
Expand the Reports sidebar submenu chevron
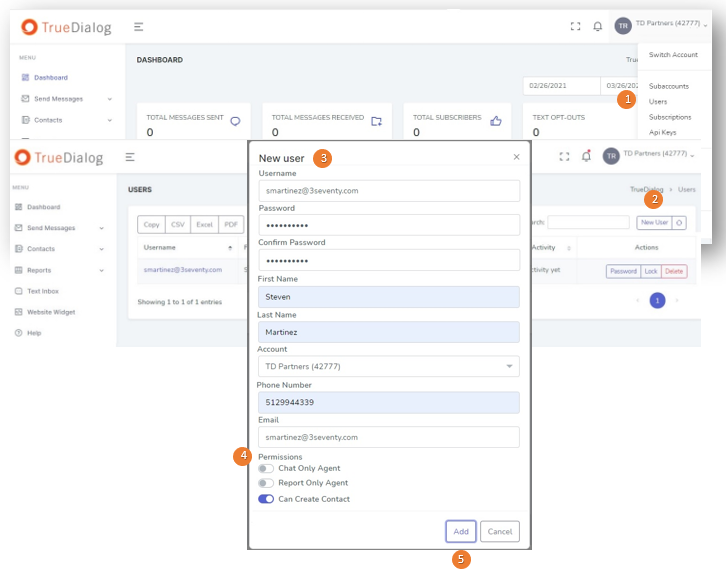(102, 270)
